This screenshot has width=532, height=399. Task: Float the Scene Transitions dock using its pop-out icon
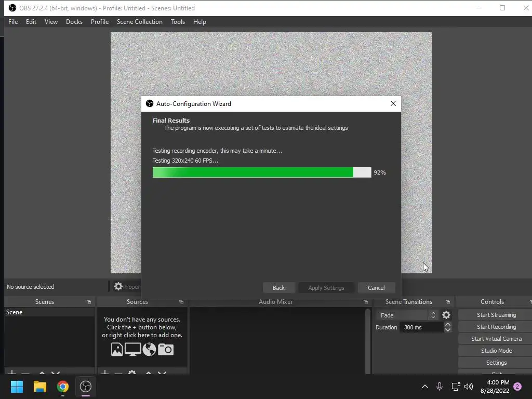point(447,302)
